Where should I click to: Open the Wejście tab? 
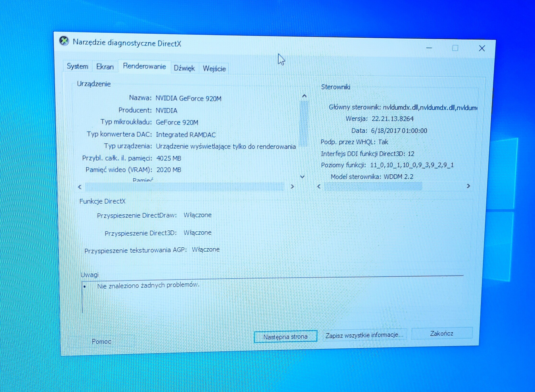coord(214,69)
